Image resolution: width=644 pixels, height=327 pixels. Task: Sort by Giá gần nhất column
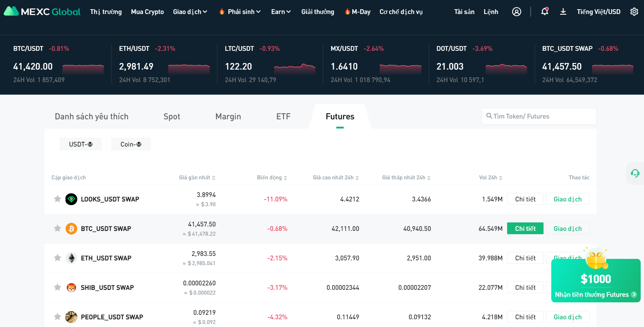pos(197,177)
